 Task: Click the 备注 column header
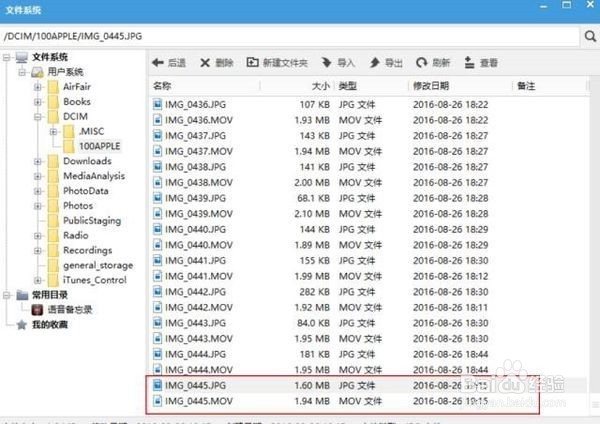[526, 86]
